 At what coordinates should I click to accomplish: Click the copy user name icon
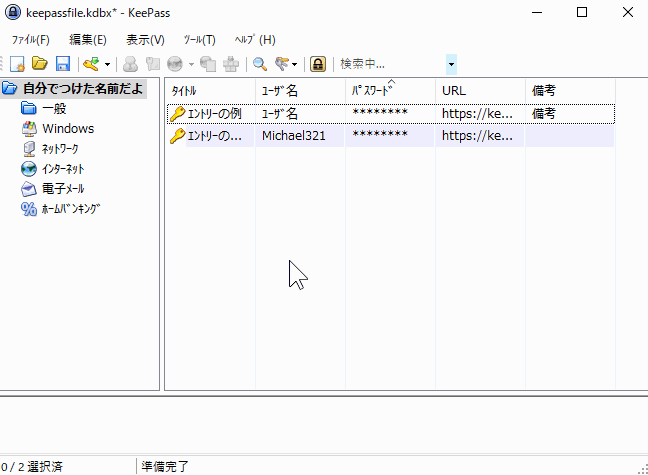130,64
